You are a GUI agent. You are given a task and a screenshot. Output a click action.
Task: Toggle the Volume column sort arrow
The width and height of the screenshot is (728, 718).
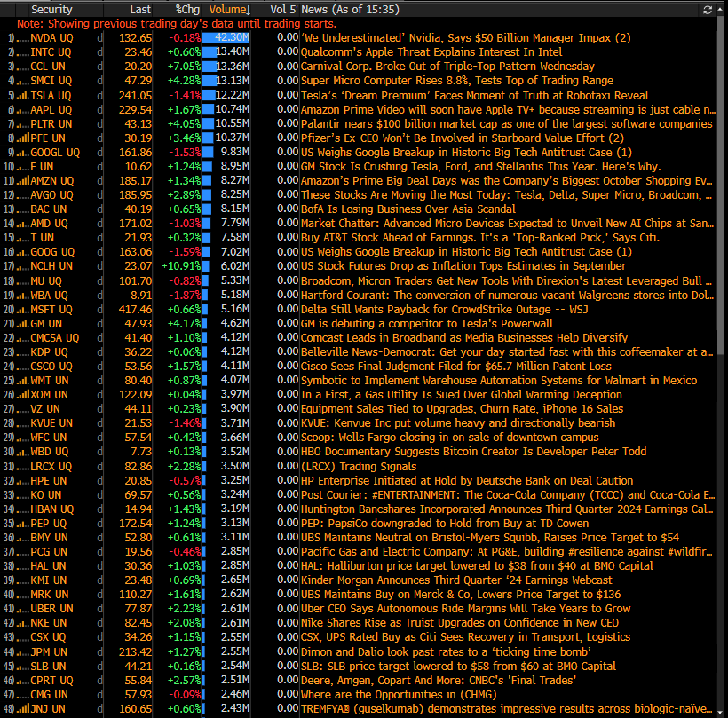247,9
